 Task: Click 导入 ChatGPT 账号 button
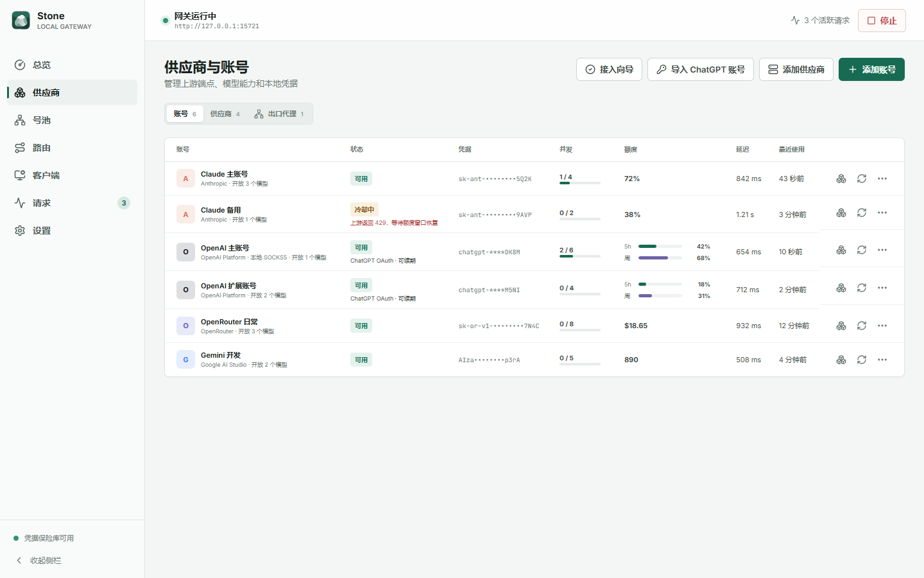click(701, 69)
